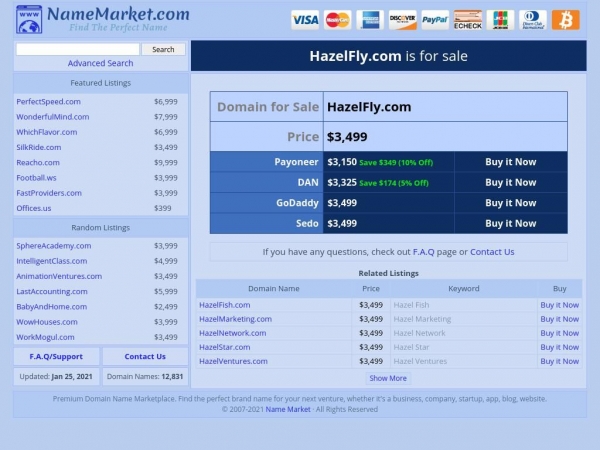
Task: Click the Updated Jan 25, 2021 text
Action: (56, 377)
